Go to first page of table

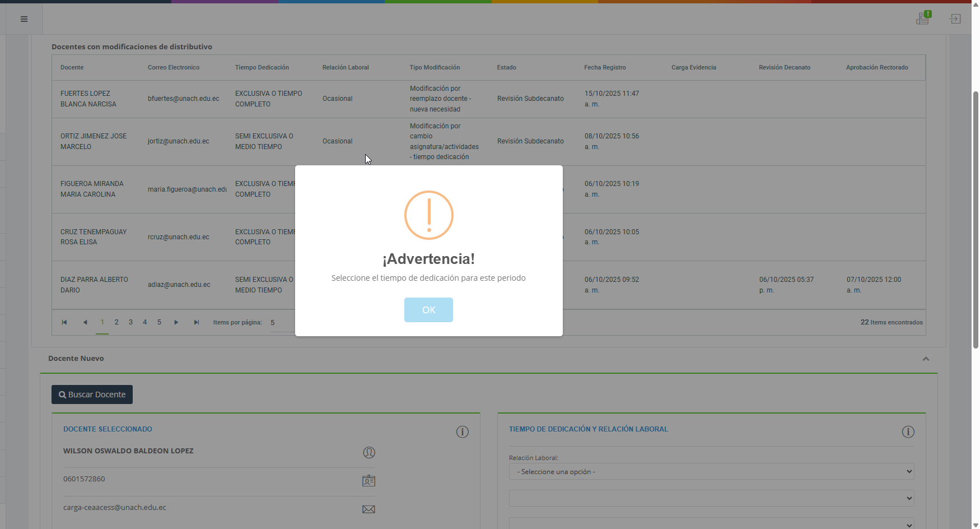tap(64, 322)
